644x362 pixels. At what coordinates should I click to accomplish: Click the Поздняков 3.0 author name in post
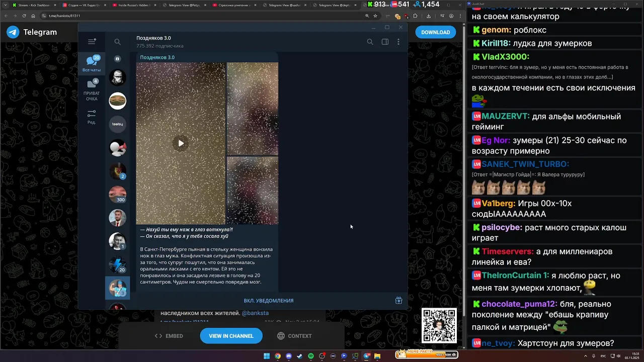(x=157, y=57)
